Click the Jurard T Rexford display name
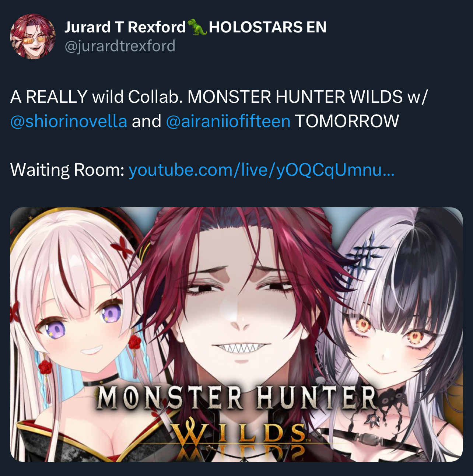Viewport: 473px width, 476px height. [x=125, y=27]
